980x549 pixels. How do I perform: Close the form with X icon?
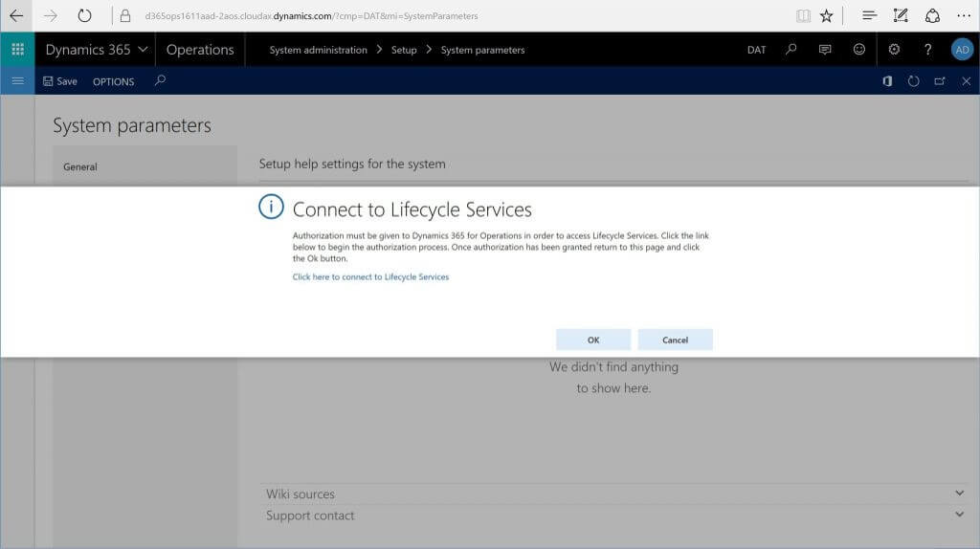(967, 81)
